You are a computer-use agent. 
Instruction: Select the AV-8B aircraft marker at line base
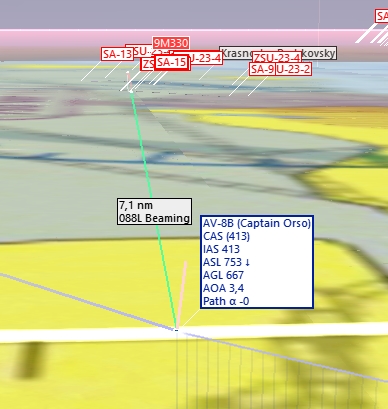point(176,330)
